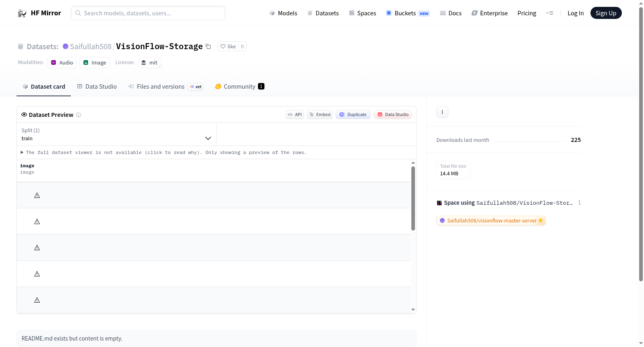This screenshot has height=347, width=644.
Task: Open the Saifullah508/visionflow-master-server space link
Action: point(492,220)
